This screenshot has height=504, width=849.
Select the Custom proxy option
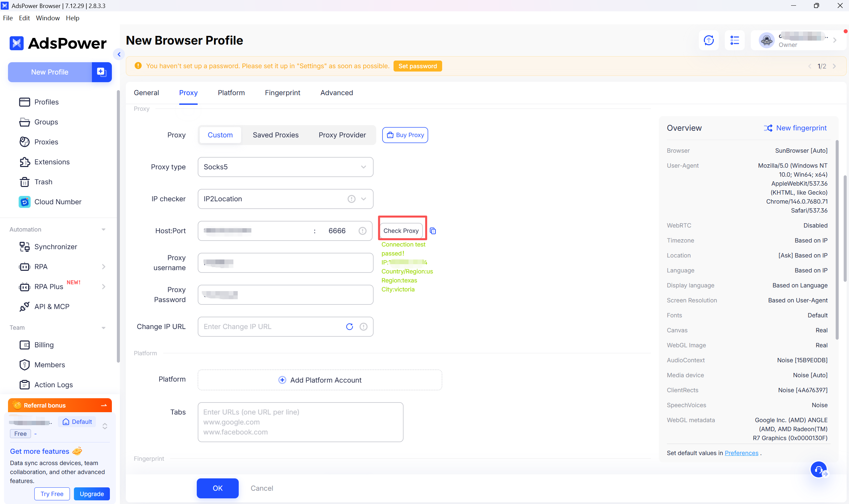(220, 135)
